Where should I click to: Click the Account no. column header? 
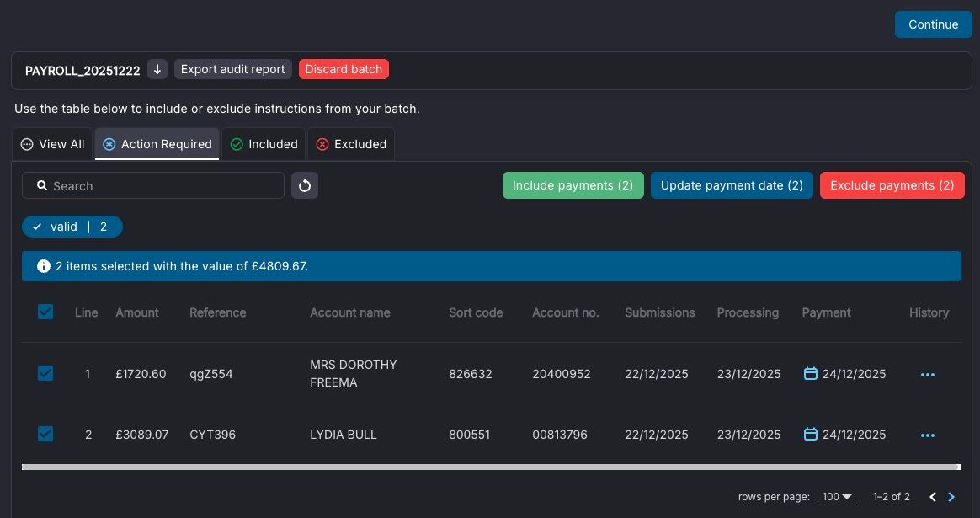(566, 312)
